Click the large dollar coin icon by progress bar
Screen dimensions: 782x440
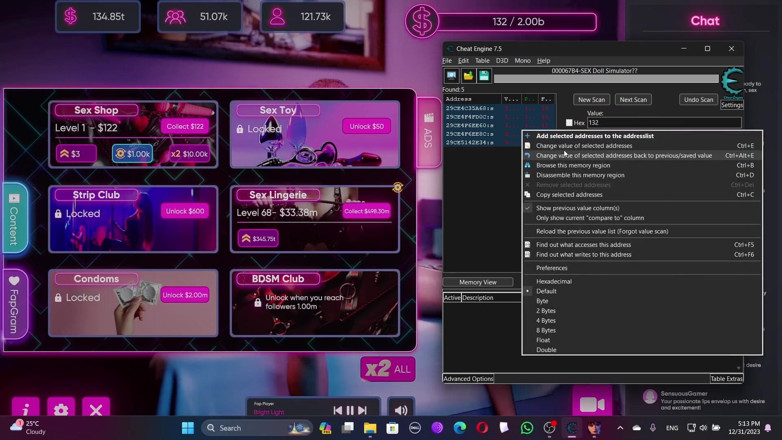pos(421,21)
